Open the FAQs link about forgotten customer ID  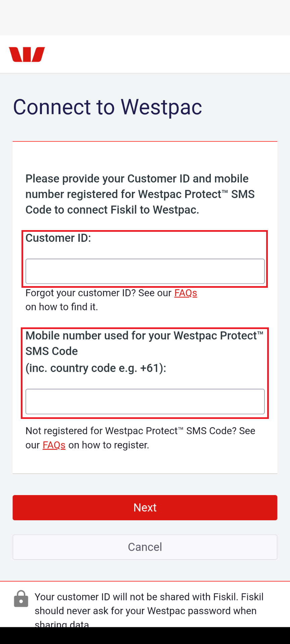tap(185, 293)
